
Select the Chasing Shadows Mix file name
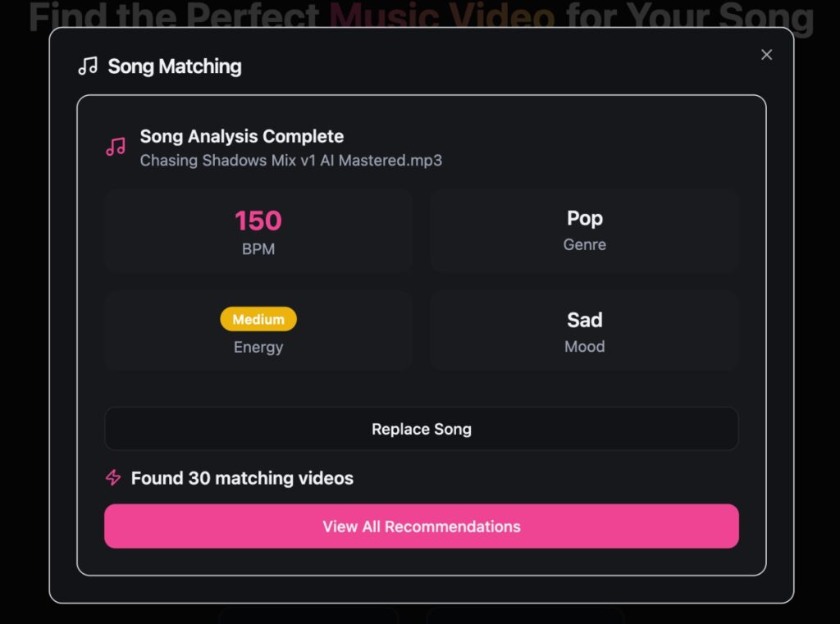pos(291,161)
